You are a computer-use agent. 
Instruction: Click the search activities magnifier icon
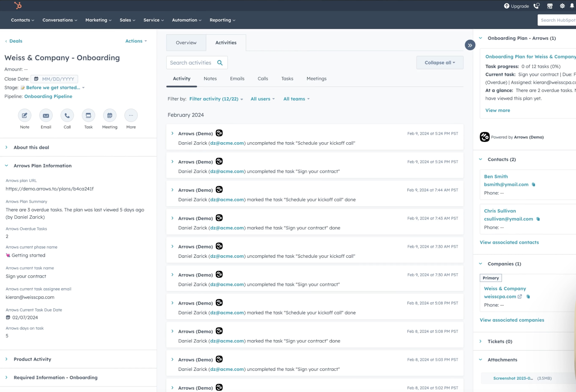click(220, 63)
